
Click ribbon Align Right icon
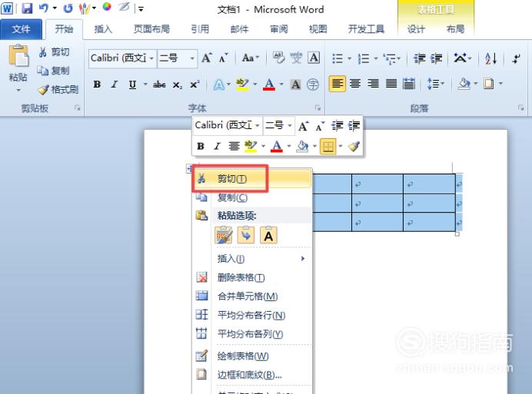tap(373, 84)
